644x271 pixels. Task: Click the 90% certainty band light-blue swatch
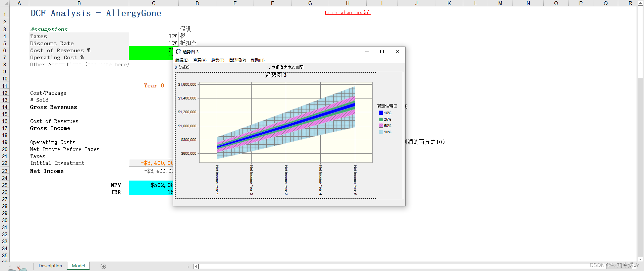tap(381, 132)
